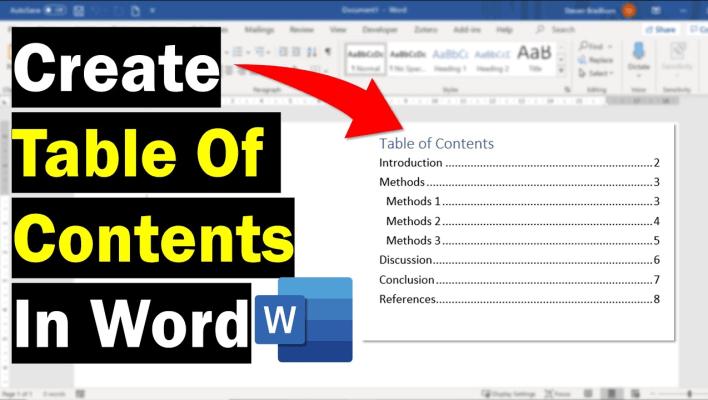Click the Conclusion TOC entry

pos(519,280)
